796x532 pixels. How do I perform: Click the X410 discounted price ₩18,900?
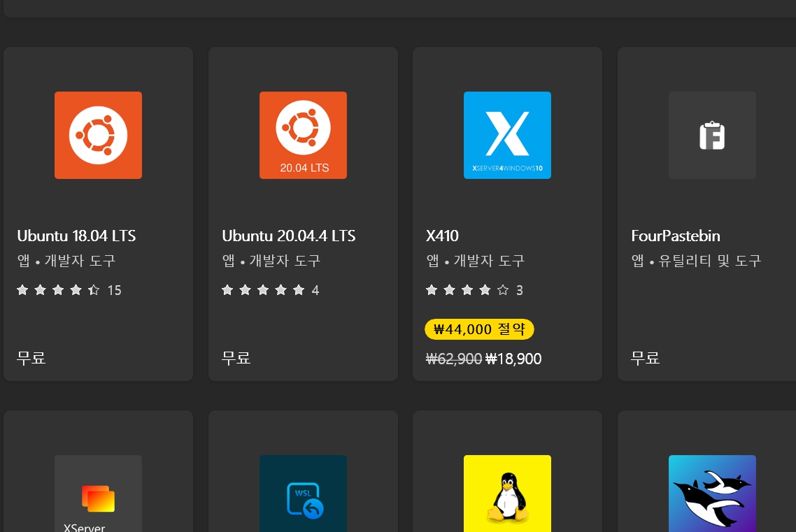point(513,359)
